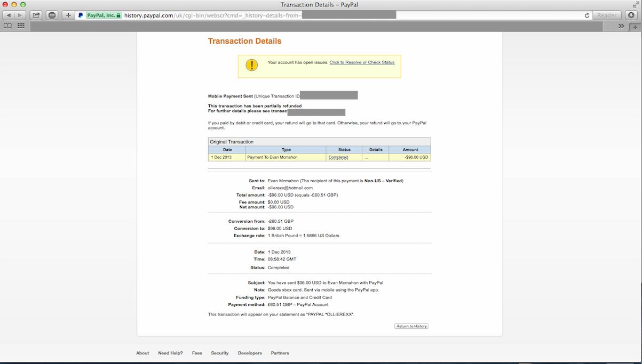Open the Partners footer link
Image resolution: width=642 pixels, height=364 pixels.
[280, 353]
